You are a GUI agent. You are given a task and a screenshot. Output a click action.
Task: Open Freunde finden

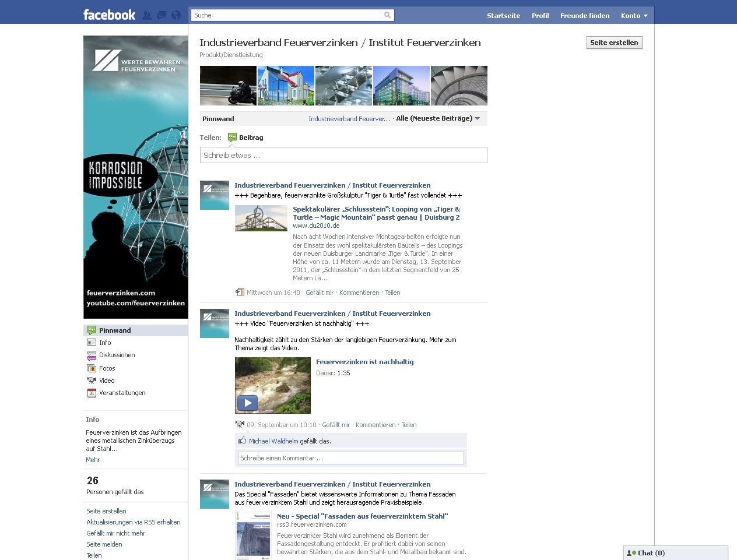tap(585, 16)
